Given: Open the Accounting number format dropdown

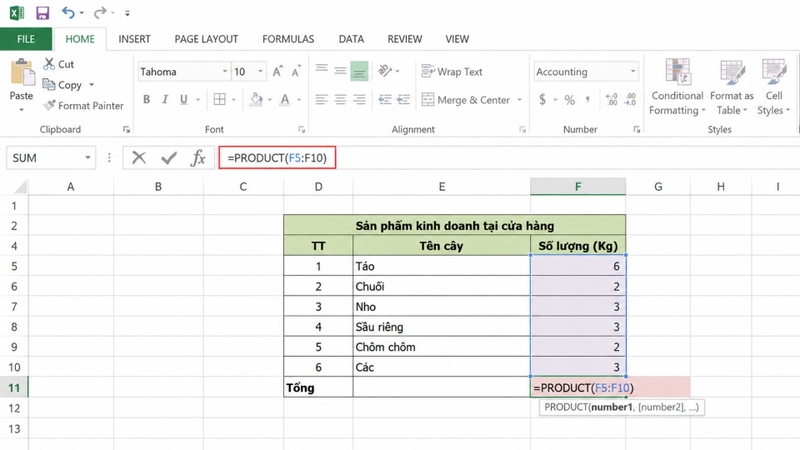Looking at the screenshot, I should pos(633,71).
